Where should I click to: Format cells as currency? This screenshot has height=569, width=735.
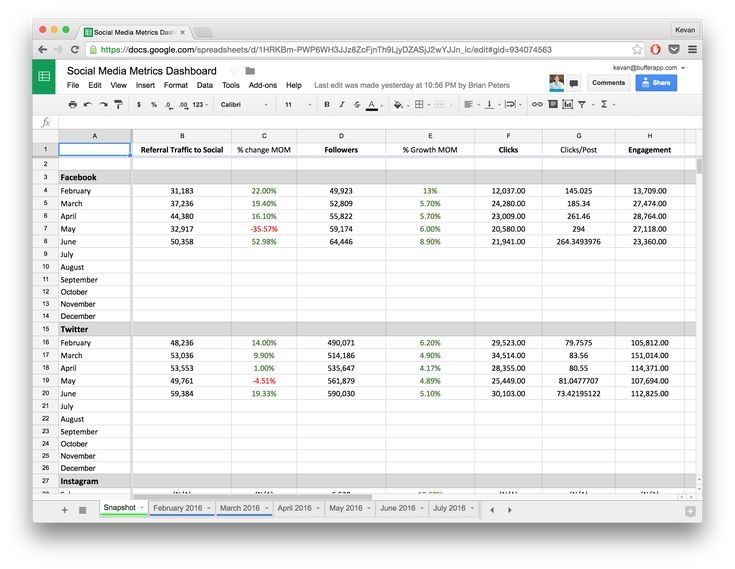pos(139,105)
